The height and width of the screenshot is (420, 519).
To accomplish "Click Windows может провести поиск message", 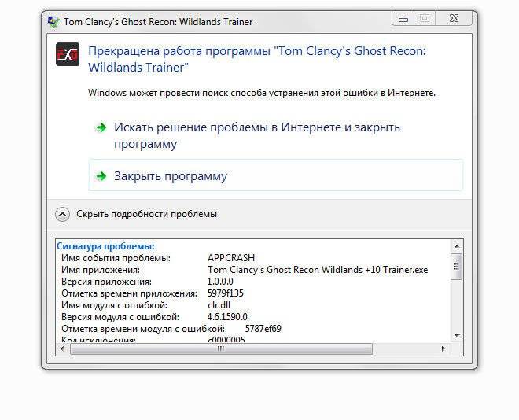I will coord(262,93).
